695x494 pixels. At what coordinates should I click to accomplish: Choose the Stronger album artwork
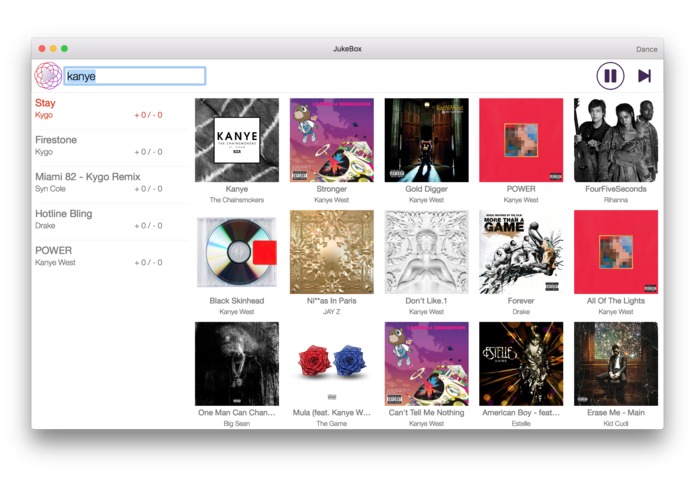332,140
